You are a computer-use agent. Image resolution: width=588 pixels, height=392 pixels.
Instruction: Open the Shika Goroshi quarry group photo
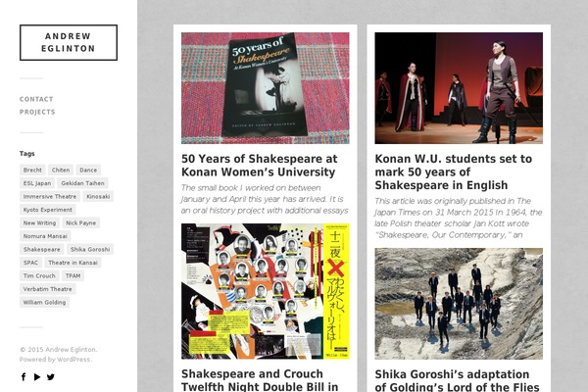459,304
